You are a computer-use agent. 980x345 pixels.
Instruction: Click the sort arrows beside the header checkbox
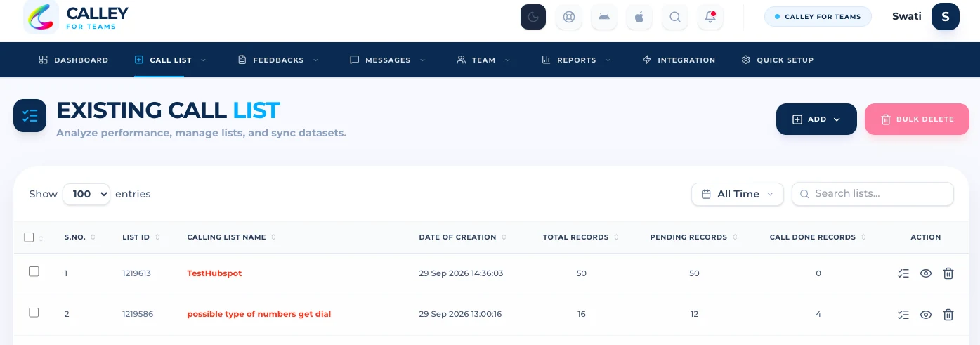click(x=41, y=239)
